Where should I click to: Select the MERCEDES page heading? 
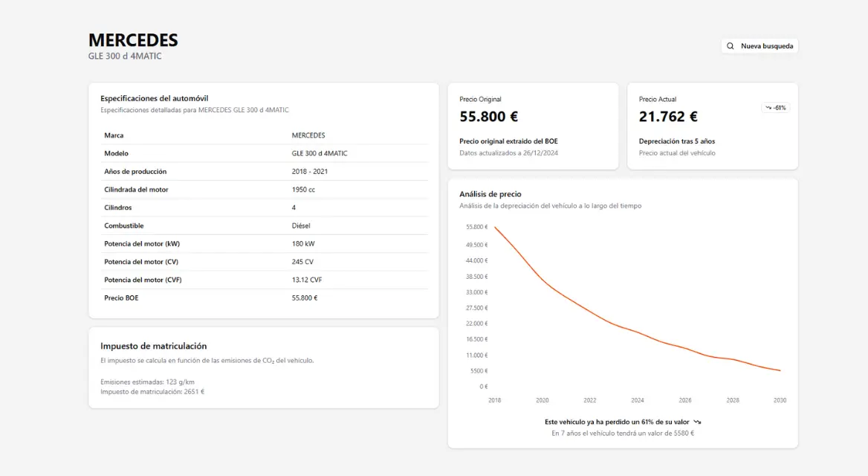[x=133, y=40]
